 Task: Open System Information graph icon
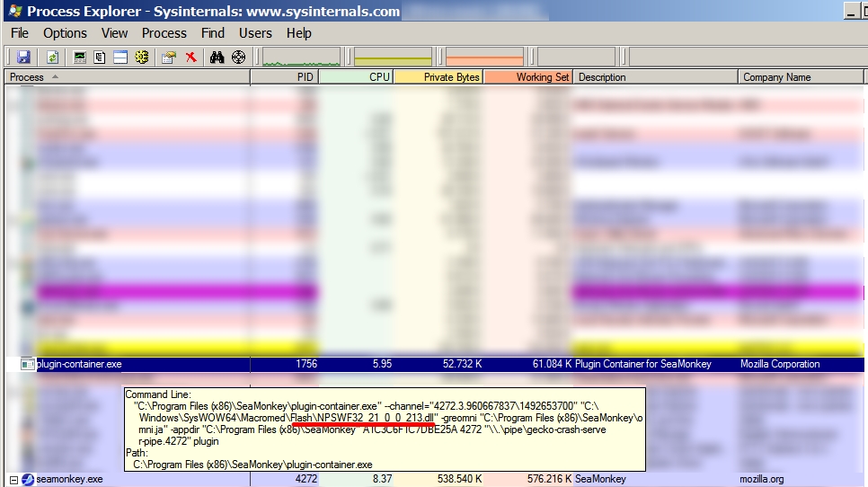[80, 57]
